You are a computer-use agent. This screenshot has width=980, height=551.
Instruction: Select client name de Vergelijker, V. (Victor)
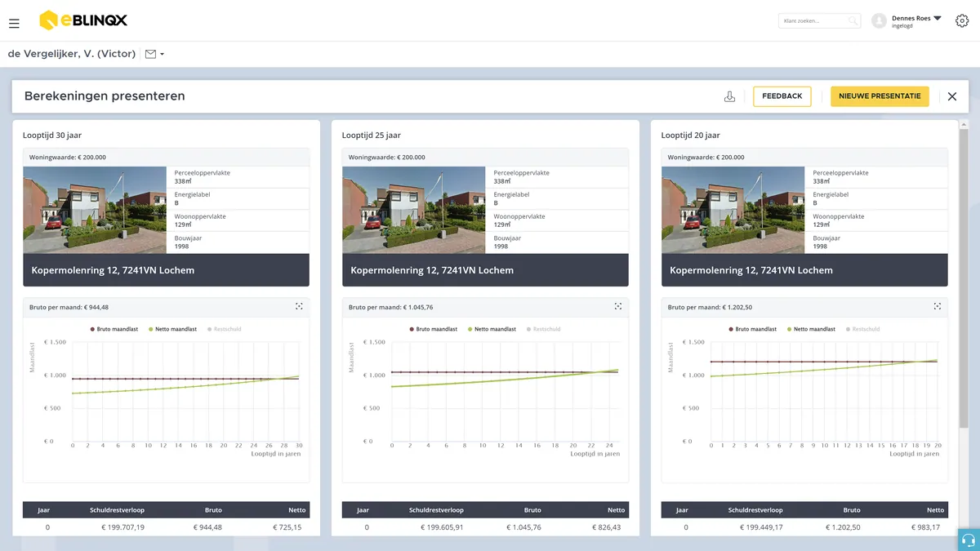[72, 54]
